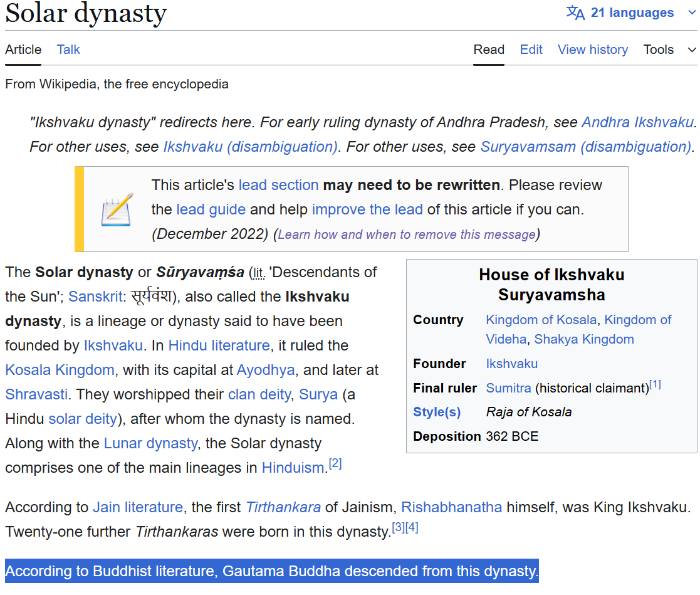Viewport: 700px width, 595px height.
Task: Open Suryavamsam (disambiguation) link
Action: 585,146
